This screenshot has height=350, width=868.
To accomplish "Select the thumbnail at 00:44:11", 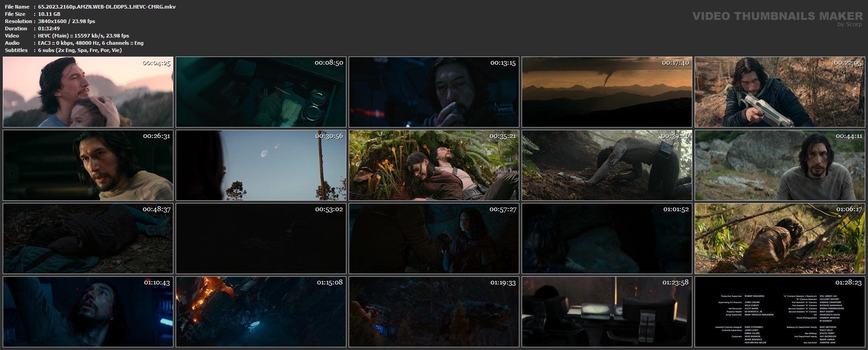I will (780, 165).
